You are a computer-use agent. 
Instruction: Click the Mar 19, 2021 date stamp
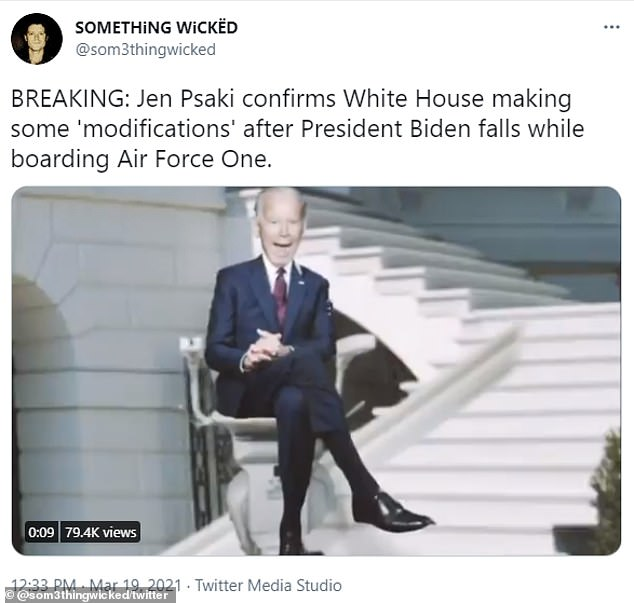(135, 585)
